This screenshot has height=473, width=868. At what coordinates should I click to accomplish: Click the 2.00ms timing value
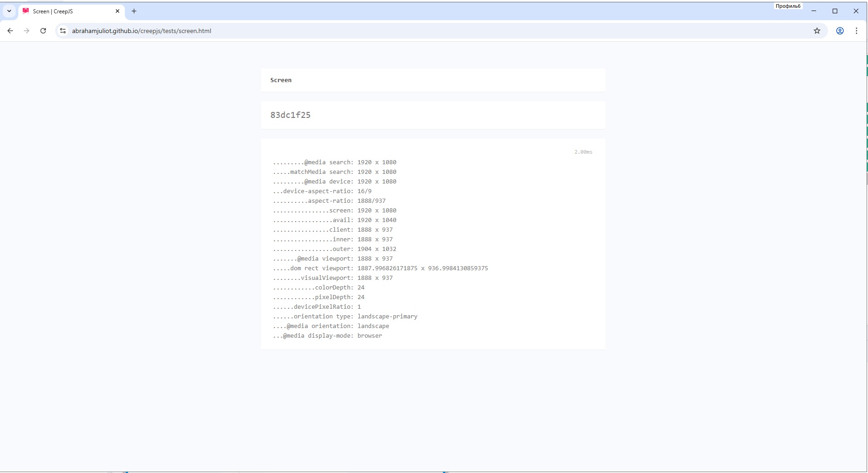coord(583,152)
